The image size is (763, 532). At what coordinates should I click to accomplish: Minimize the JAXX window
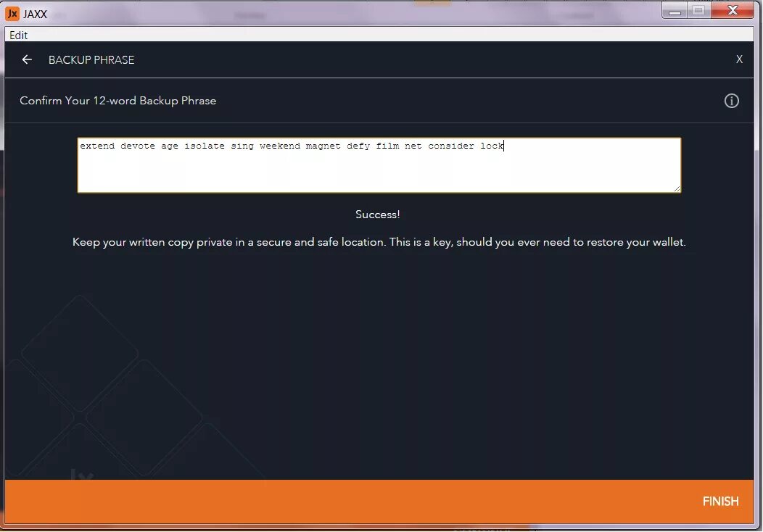coord(675,11)
